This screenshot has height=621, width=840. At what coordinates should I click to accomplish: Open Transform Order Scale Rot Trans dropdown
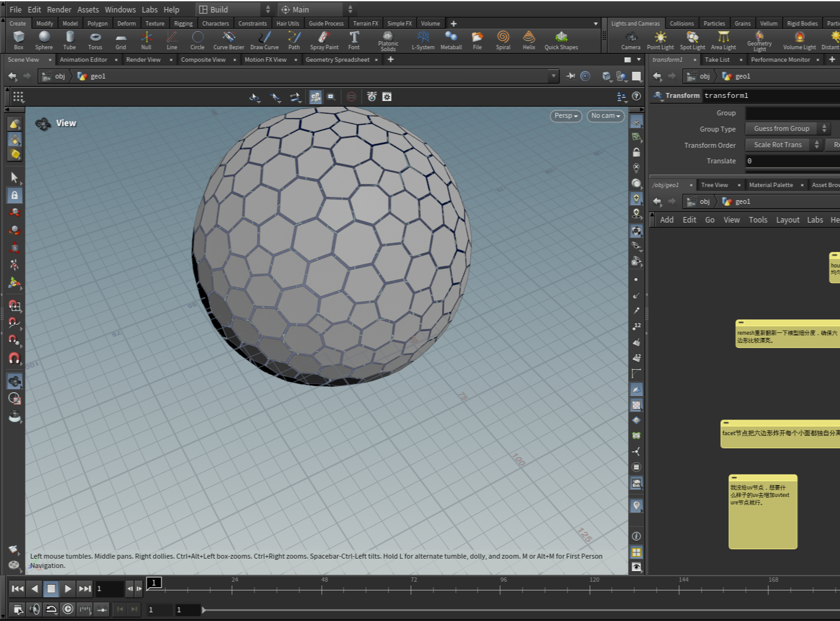pyautogui.click(x=784, y=145)
